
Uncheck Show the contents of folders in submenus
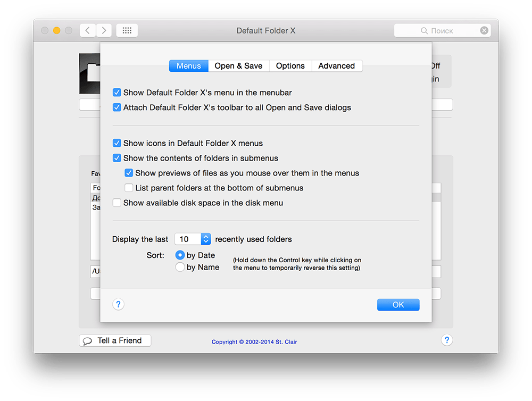(117, 158)
